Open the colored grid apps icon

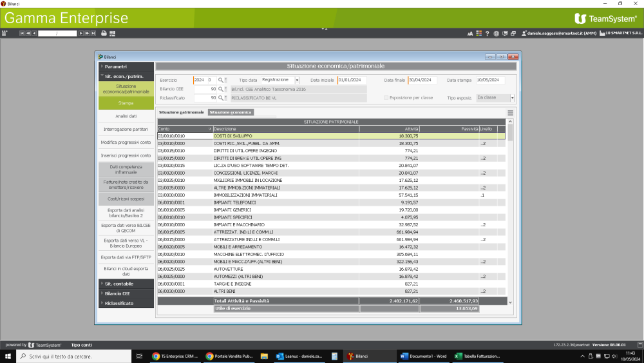click(478, 33)
